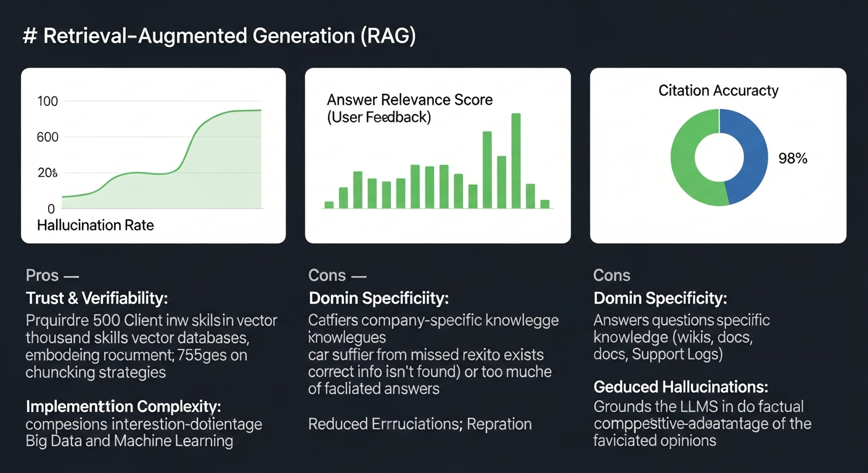Click the "Answer Relevance Score" chart title

coord(409,100)
